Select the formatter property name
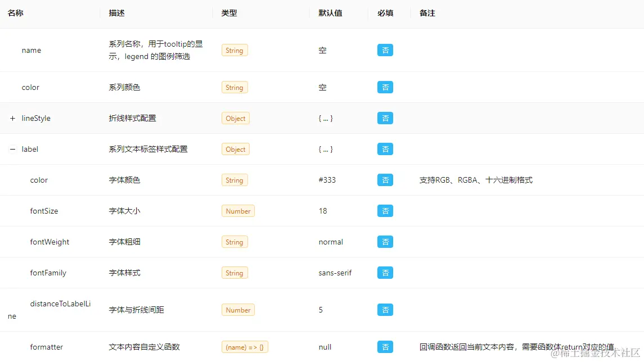The height and width of the screenshot is (362, 644). (47, 347)
